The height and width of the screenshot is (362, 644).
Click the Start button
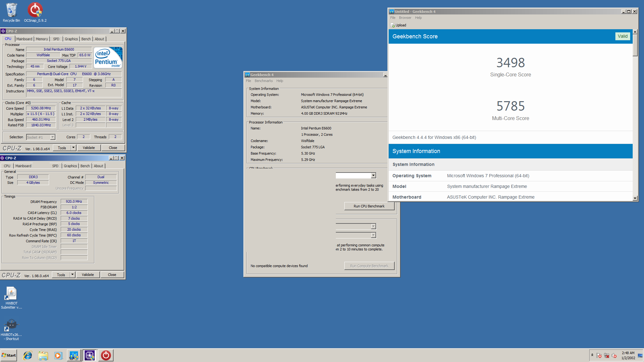pos(9,355)
